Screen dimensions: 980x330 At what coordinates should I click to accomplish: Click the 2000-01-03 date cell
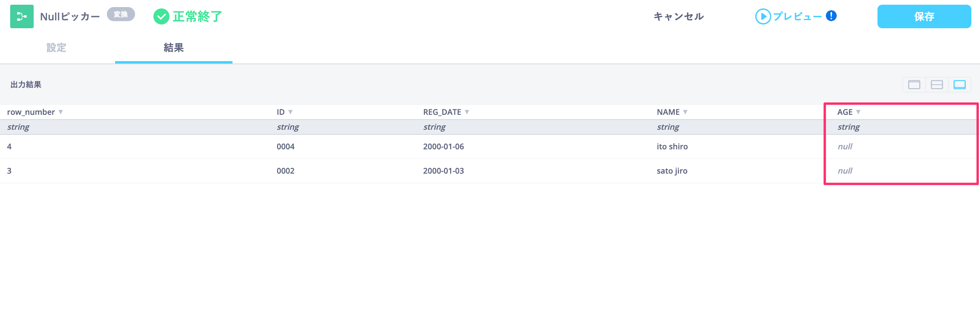click(x=443, y=171)
